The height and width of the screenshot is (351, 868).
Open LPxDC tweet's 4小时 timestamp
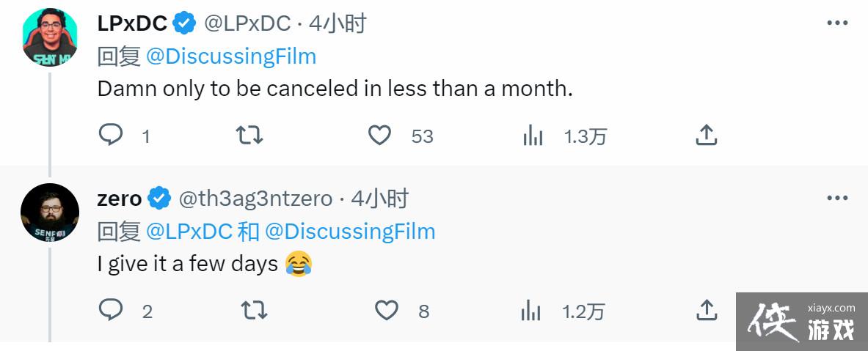coord(338,23)
